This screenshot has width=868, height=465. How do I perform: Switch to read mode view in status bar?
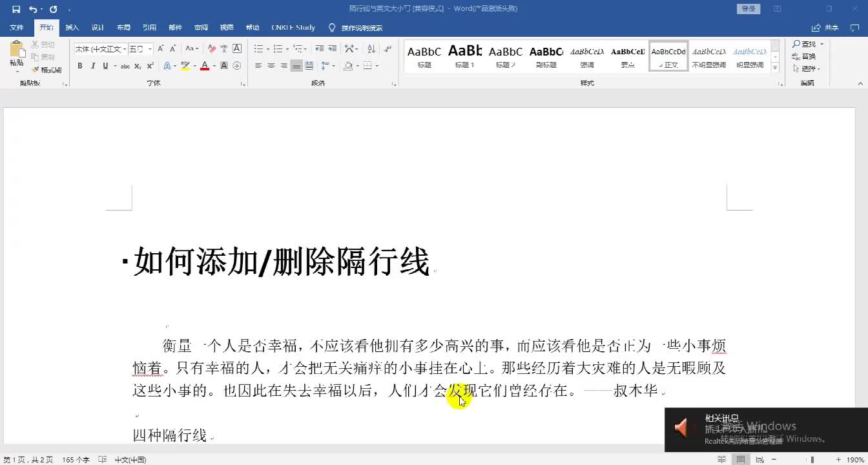721,460
